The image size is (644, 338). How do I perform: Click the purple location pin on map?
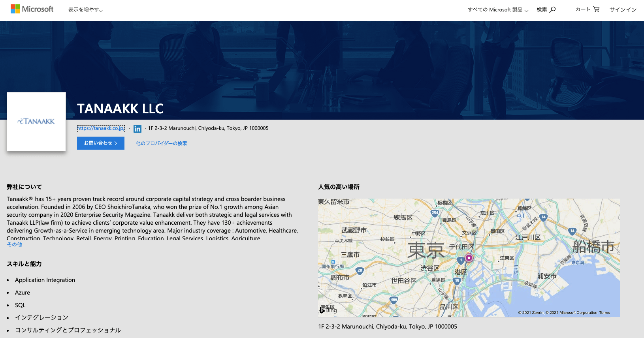[x=469, y=258]
